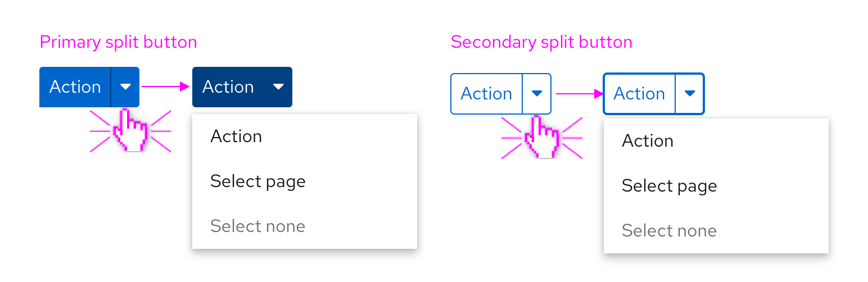Viewport: 868px width, 282px height.
Task: Pick Select none in the secondary dropdown menu
Action: 669,231
